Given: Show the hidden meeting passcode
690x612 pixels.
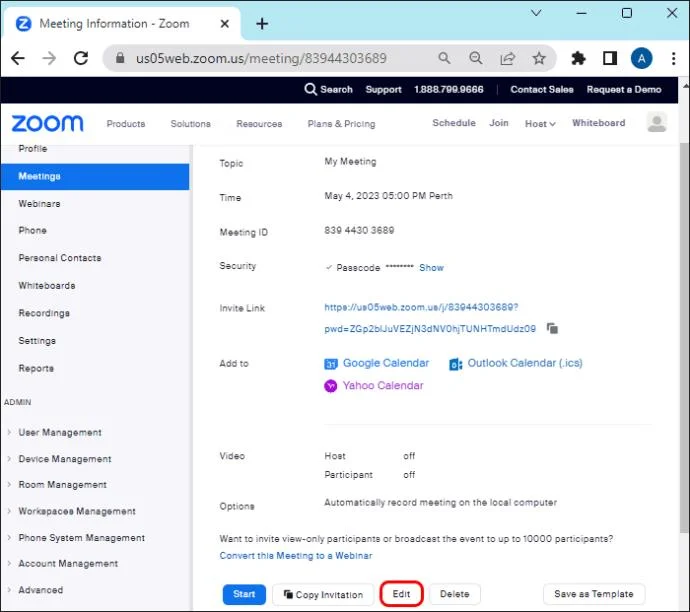Looking at the screenshot, I should pyautogui.click(x=431, y=268).
